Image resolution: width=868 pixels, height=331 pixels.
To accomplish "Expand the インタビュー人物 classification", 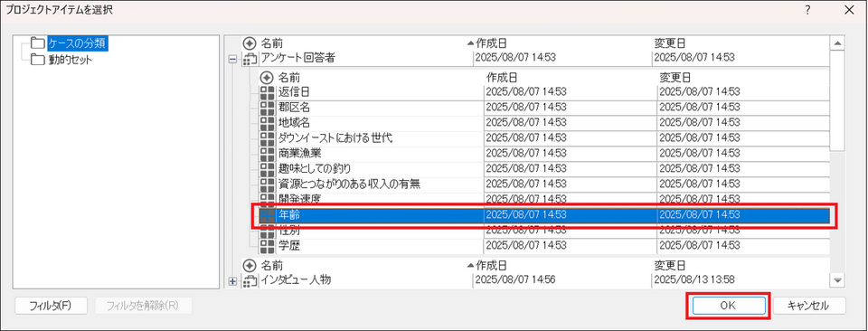I will click(x=232, y=282).
